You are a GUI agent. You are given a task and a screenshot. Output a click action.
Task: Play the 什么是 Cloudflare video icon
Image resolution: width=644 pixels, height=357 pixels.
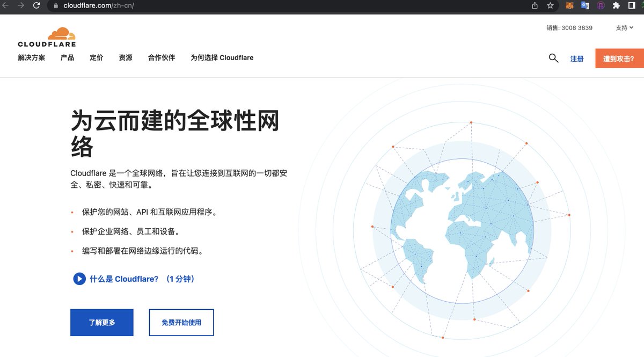[79, 279]
